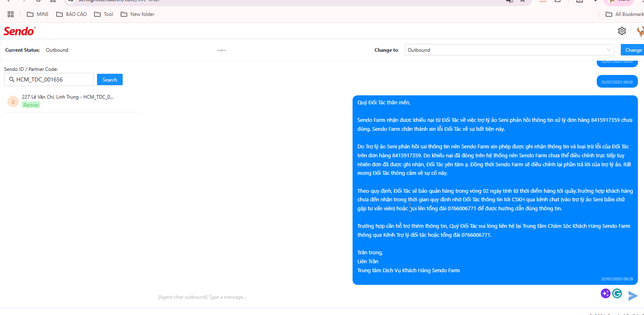The height and width of the screenshot is (315, 644).
Task: Open the All Bookmarks folder
Action: coord(624,14)
